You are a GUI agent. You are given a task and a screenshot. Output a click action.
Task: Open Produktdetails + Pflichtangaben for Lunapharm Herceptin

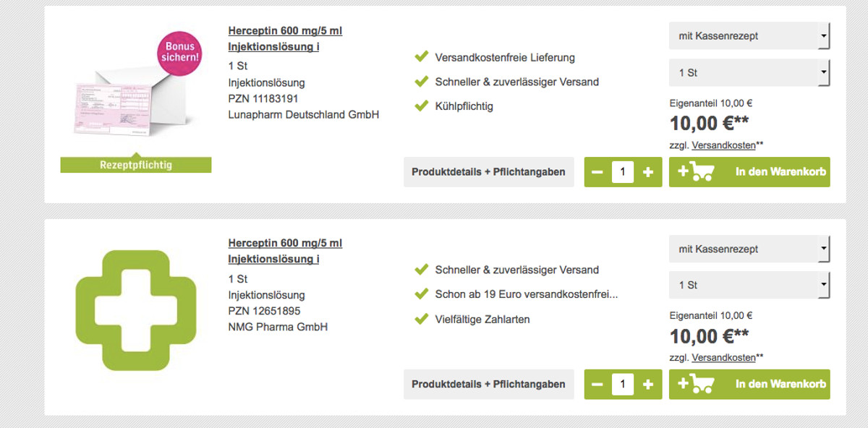(488, 172)
